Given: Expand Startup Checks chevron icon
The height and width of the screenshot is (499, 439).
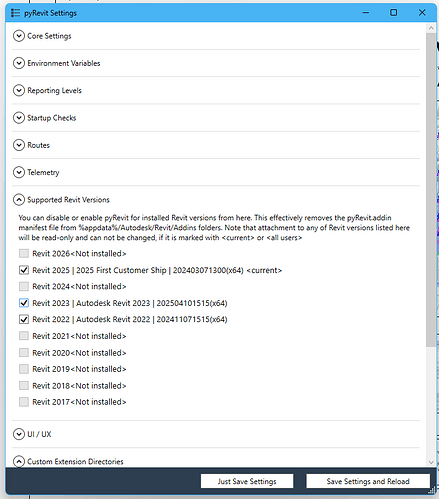Looking at the screenshot, I should coord(19,118).
